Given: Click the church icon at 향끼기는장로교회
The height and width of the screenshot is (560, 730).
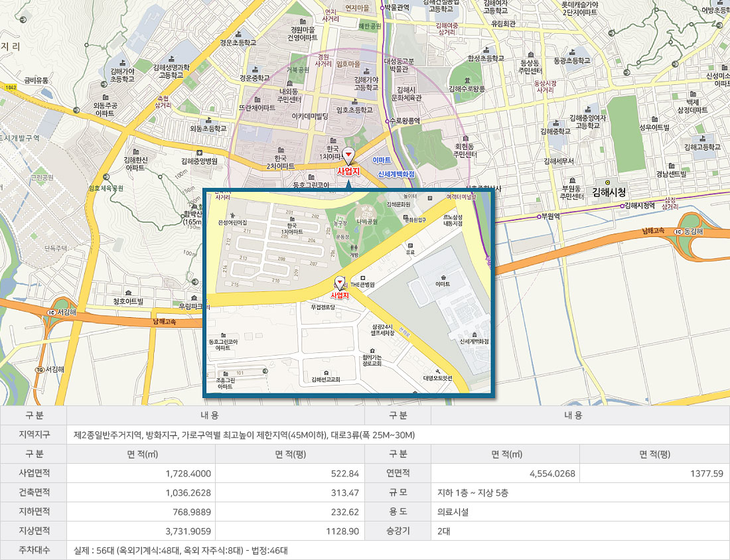Looking at the screenshot, I should point(371,350).
